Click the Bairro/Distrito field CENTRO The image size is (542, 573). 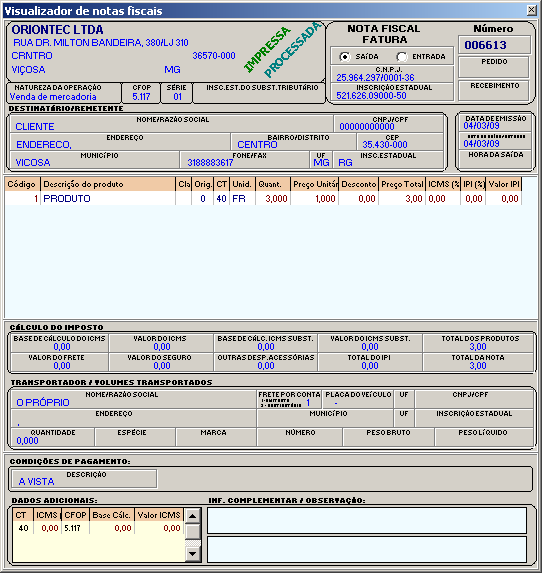tap(293, 141)
